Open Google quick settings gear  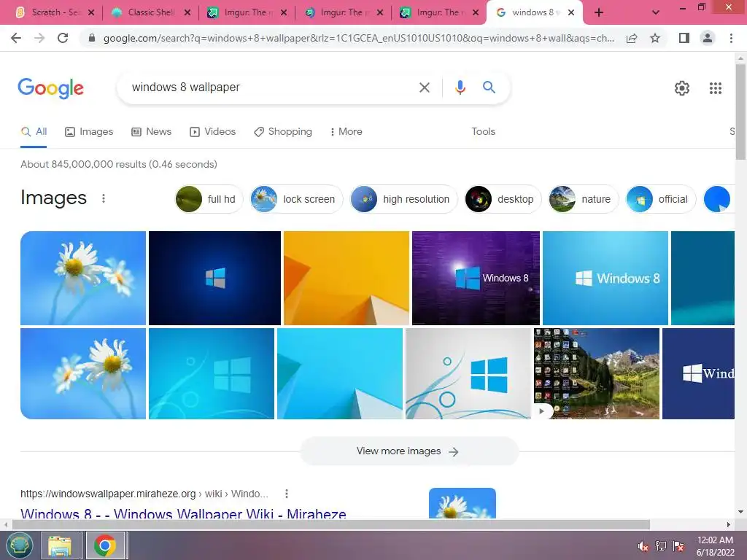click(682, 88)
